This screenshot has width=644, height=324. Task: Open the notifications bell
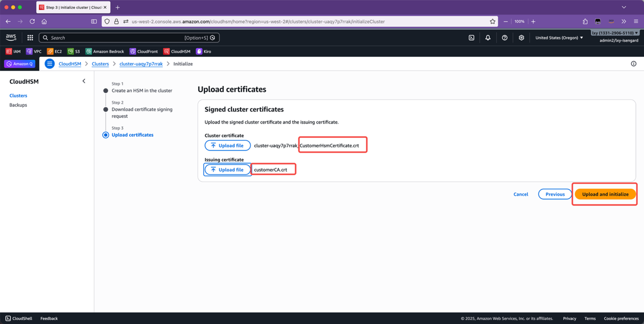pyautogui.click(x=488, y=38)
